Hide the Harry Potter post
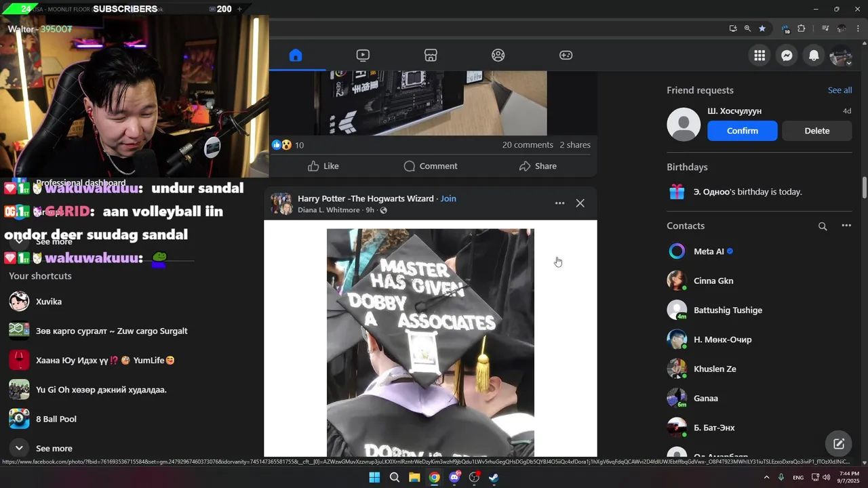Screen dimensions: 868x488 coord(580,203)
